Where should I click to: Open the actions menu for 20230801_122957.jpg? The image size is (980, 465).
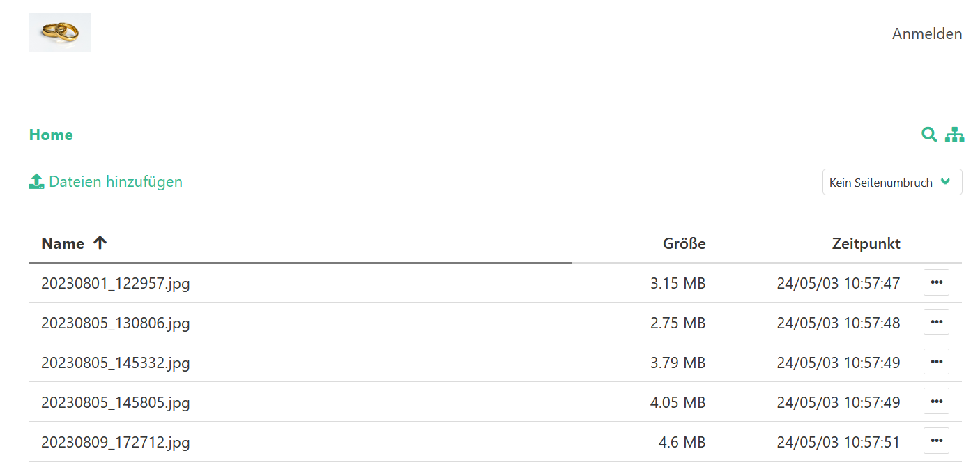tap(936, 282)
